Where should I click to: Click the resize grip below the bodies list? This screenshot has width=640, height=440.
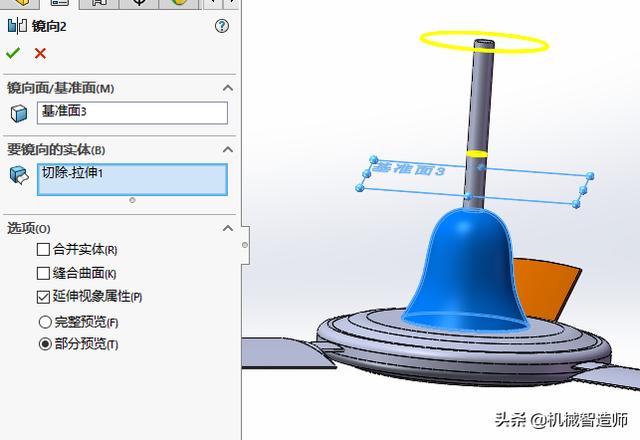[132, 200]
